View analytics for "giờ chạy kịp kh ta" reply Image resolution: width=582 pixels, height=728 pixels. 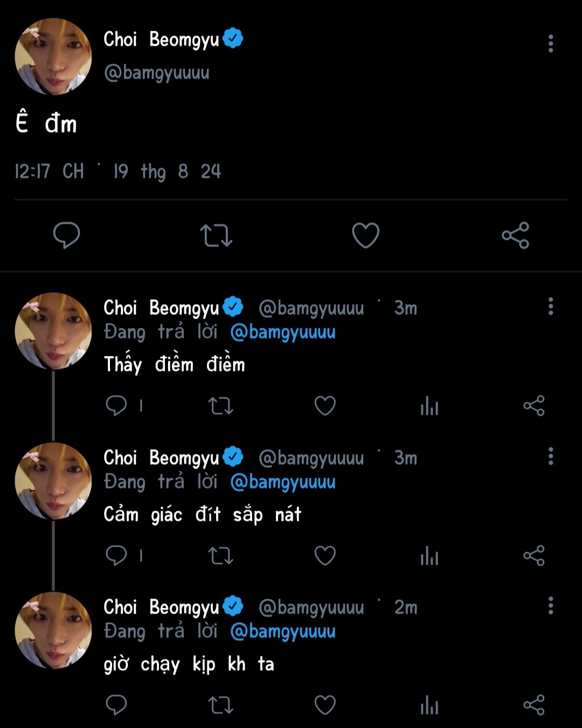[429, 705]
